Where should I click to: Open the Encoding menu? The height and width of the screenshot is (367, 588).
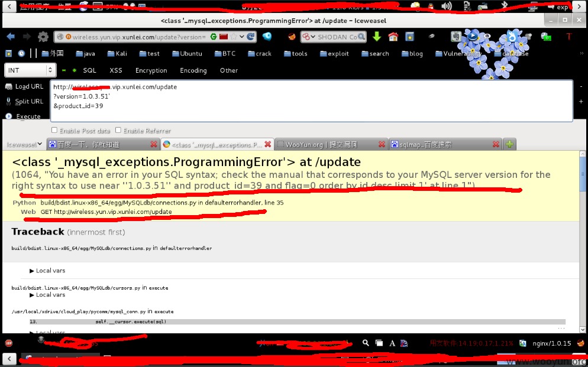(193, 70)
